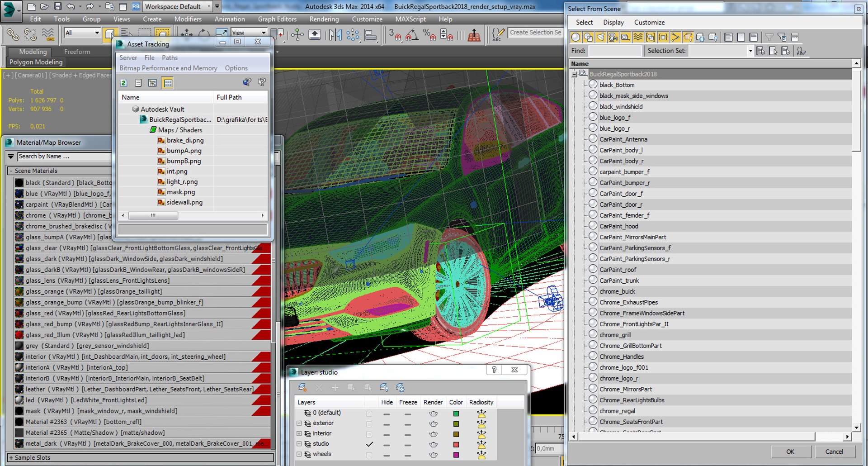Expand the exterior layer tree node
868x466 pixels.
click(x=299, y=423)
